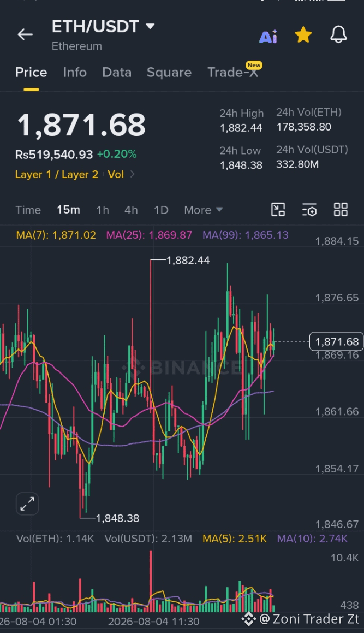Open the AI assistant icon
The image size is (364, 633).
click(268, 36)
